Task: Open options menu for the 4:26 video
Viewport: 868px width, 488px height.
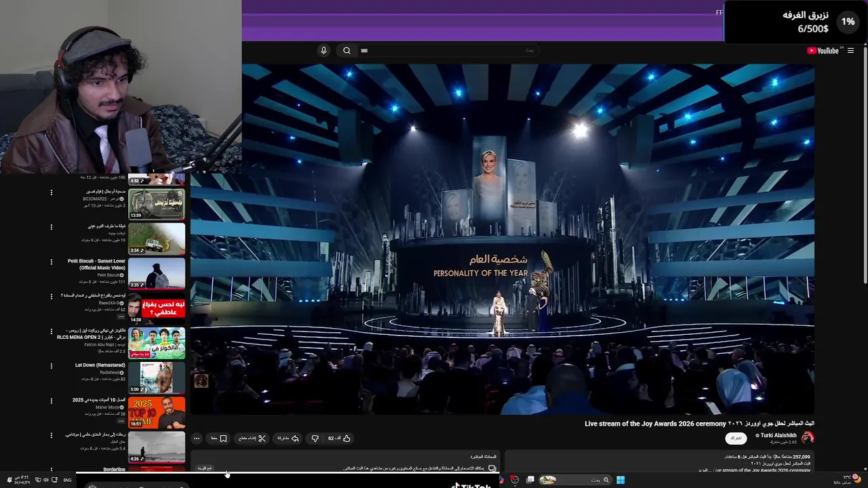Action: click(x=51, y=435)
